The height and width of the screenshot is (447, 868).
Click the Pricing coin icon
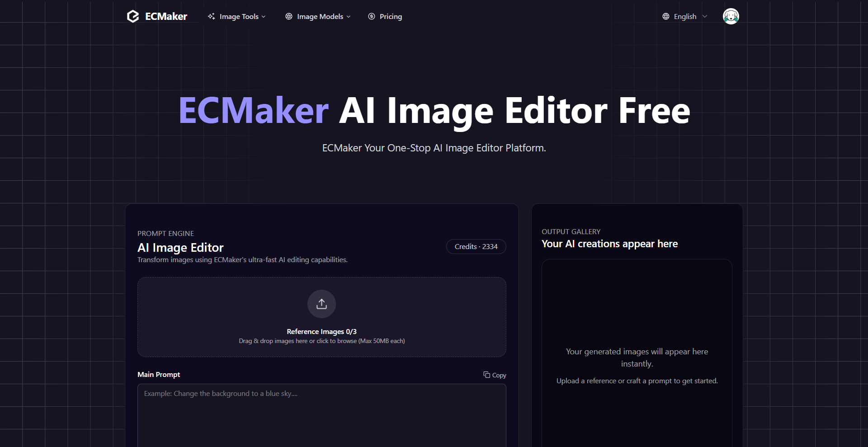coord(372,16)
